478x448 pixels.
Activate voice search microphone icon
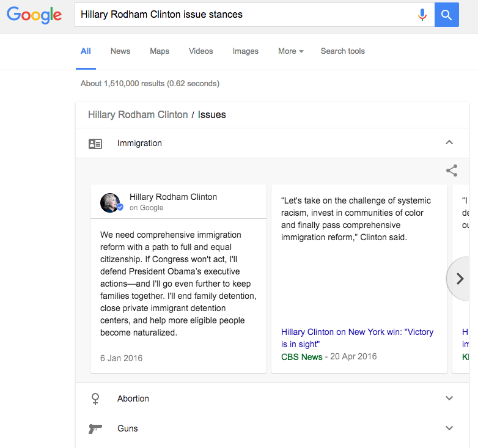422,15
